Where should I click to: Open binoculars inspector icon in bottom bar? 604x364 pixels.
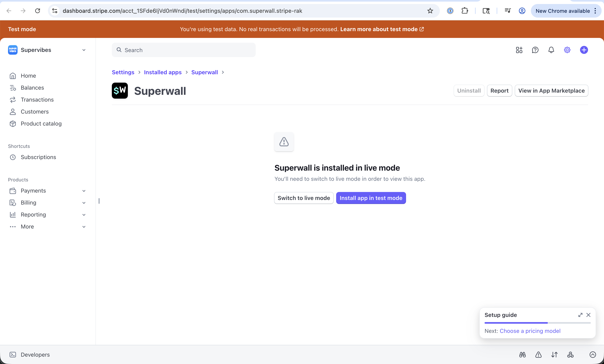522,354
